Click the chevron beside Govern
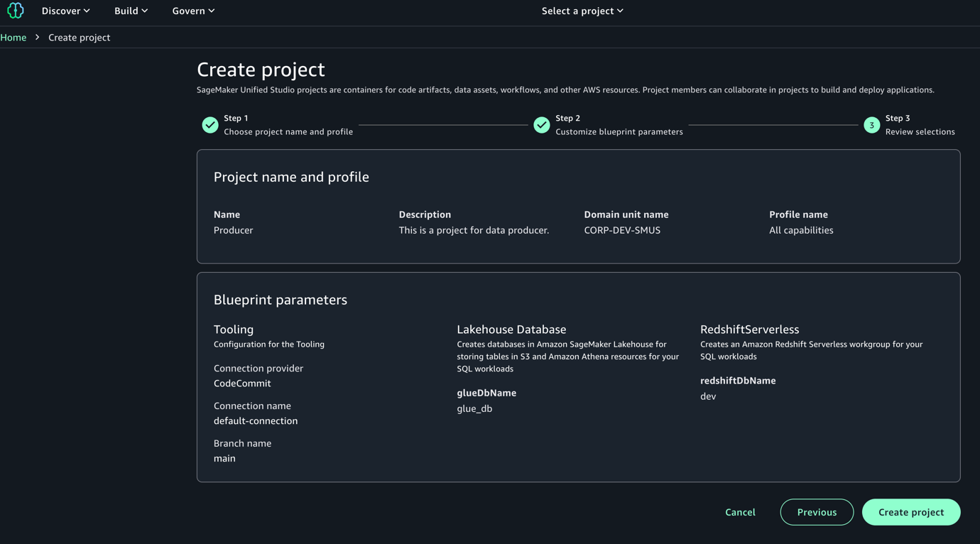Image resolution: width=980 pixels, height=544 pixels. pos(212,10)
